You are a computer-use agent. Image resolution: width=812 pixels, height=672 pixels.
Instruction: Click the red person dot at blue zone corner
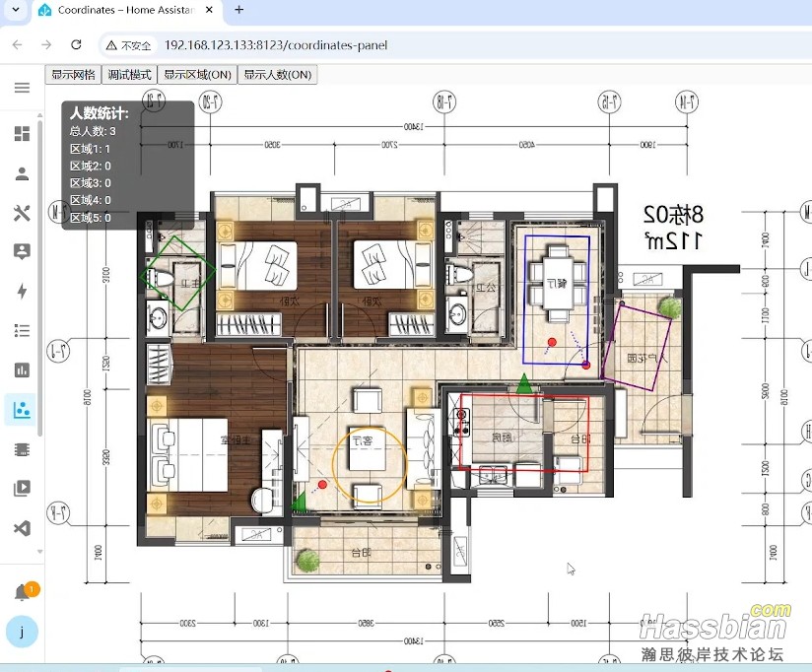point(586,366)
